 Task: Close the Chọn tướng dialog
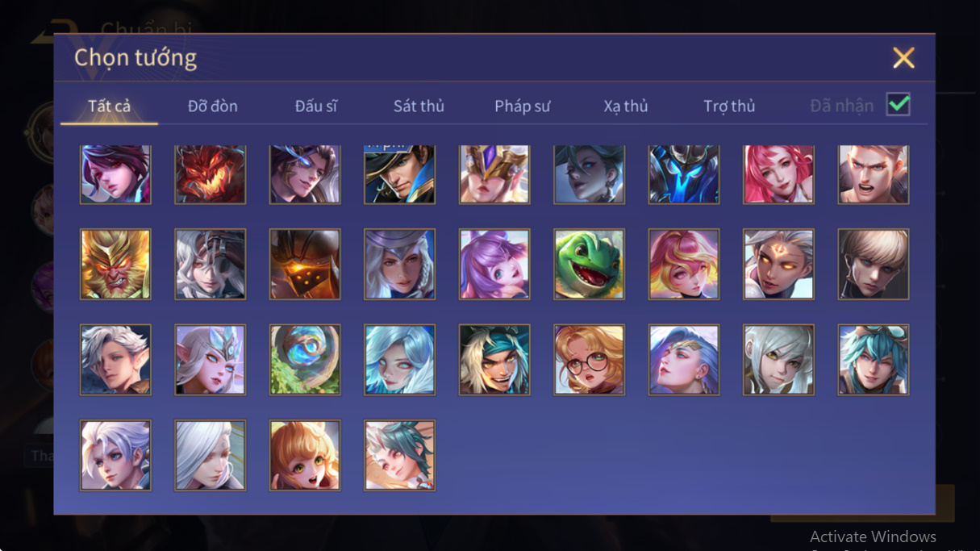pos(903,57)
